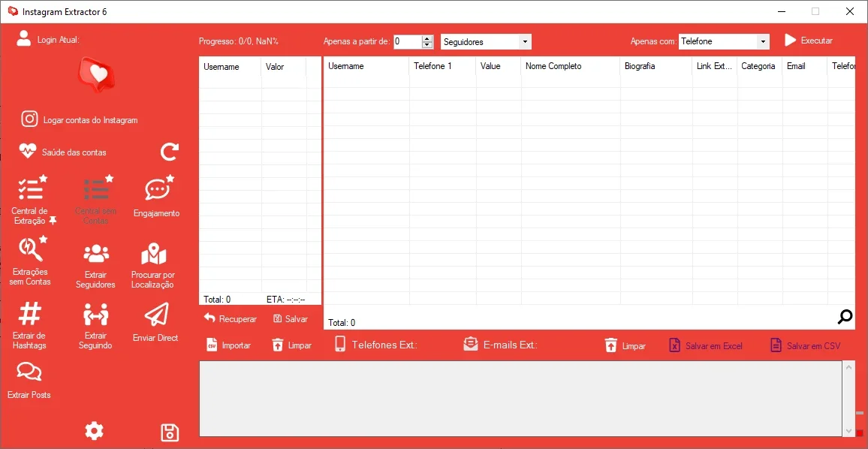Open Extrações sem Contas

click(x=31, y=261)
